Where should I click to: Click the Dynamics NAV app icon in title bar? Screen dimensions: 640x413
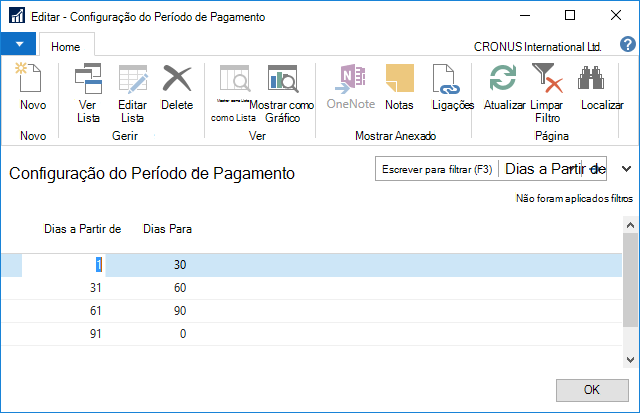[x=17, y=16]
